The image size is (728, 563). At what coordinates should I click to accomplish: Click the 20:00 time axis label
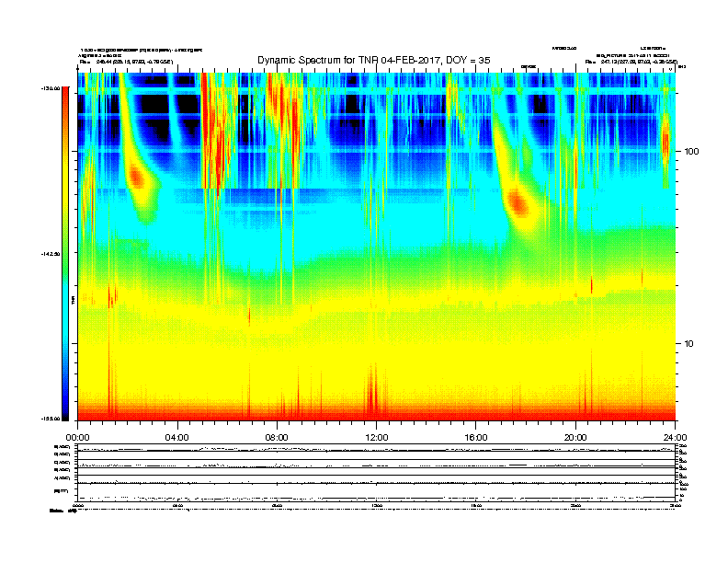pyautogui.click(x=575, y=438)
